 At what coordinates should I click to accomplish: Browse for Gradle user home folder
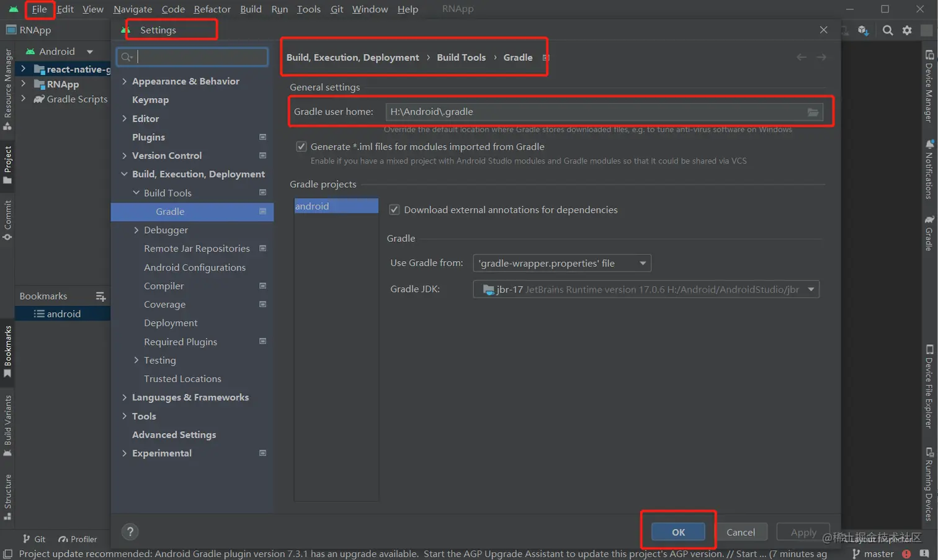click(x=813, y=112)
